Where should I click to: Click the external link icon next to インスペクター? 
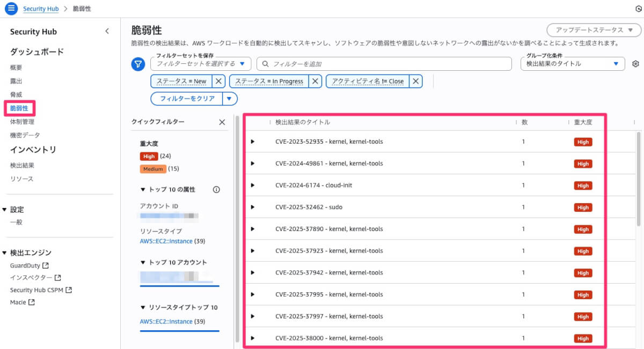[57, 278]
